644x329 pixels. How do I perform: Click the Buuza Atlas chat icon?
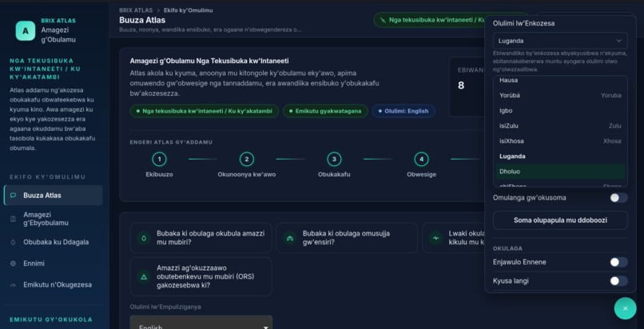13,196
